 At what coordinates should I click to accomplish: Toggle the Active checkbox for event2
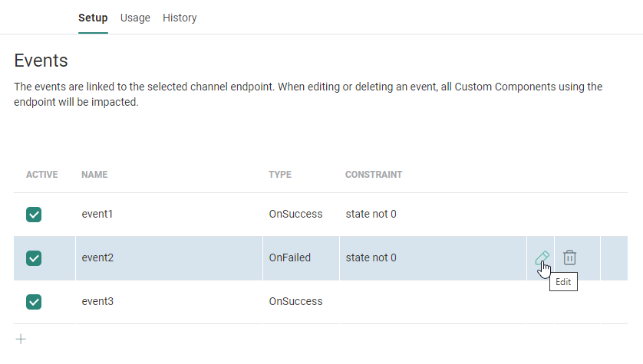point(34,258)
